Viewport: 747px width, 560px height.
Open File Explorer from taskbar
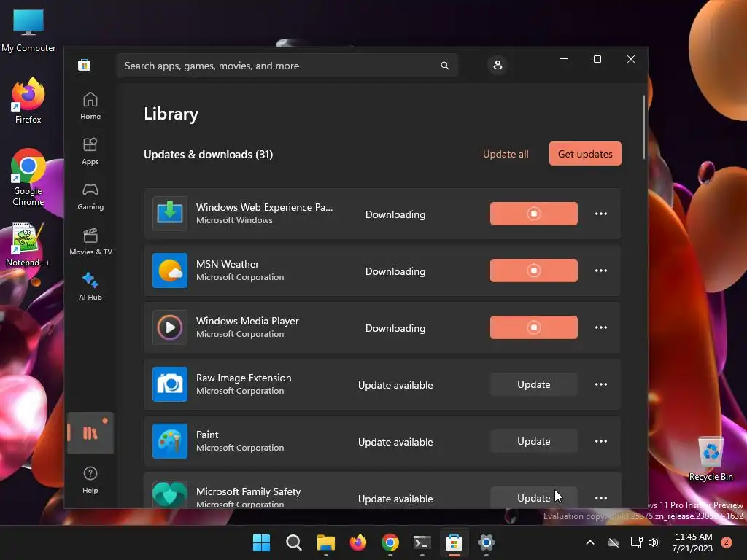(326, 542)
